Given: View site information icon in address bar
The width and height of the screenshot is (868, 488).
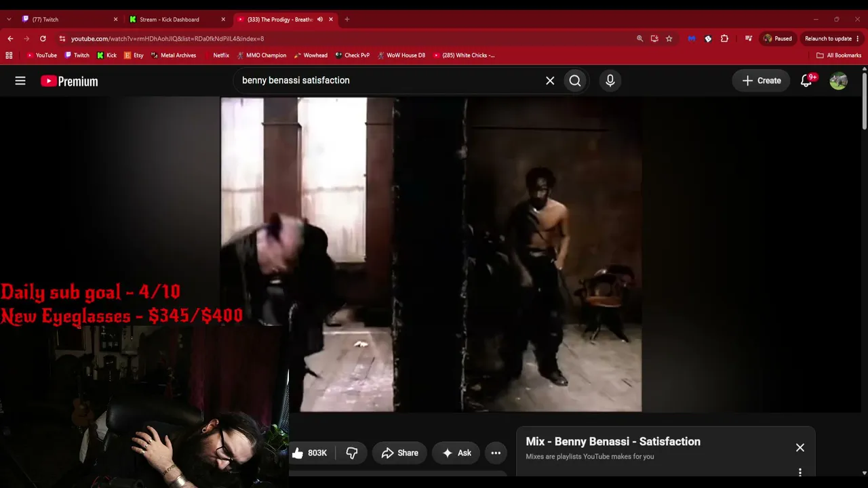Looking at the screenshot, I should point(62,39).
